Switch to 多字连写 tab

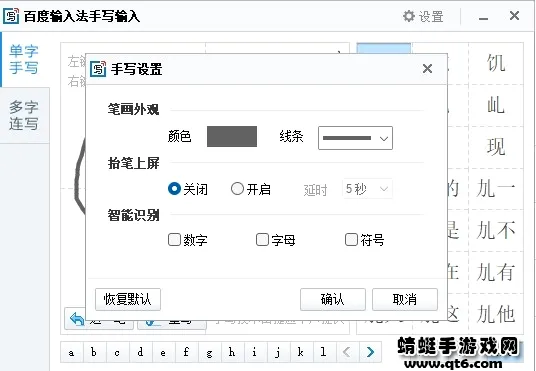[x=24, y=116]
